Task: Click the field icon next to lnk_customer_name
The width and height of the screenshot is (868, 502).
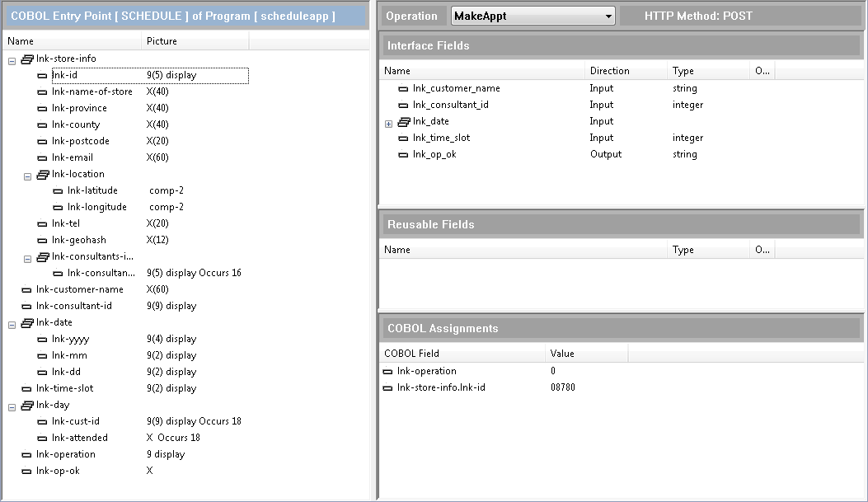Action: 404,88
